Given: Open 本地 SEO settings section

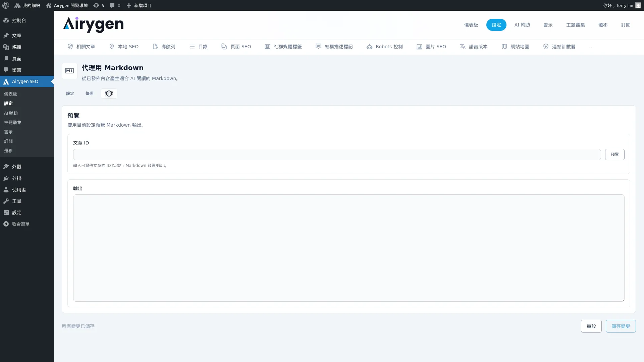Looking at the screenshot, I should click(124, 47).
